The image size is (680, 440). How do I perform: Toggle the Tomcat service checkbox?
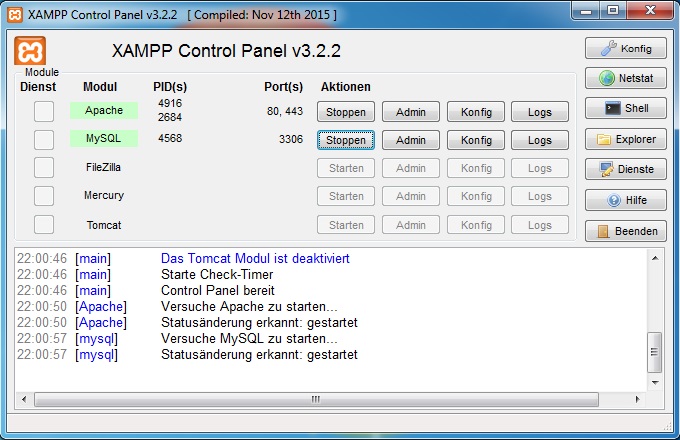tap(44, 225)
